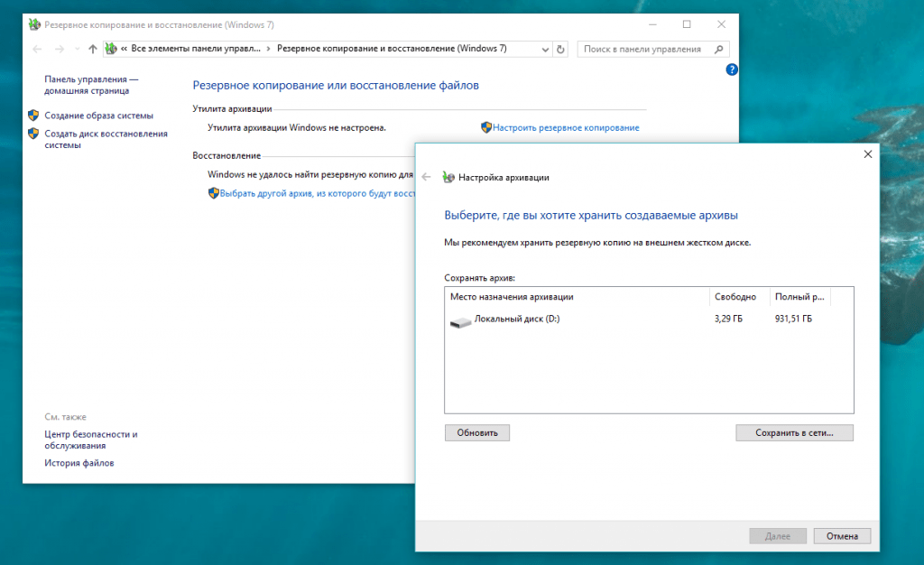Expand the address bar history dropdown arrow

(x=545, y=50)
